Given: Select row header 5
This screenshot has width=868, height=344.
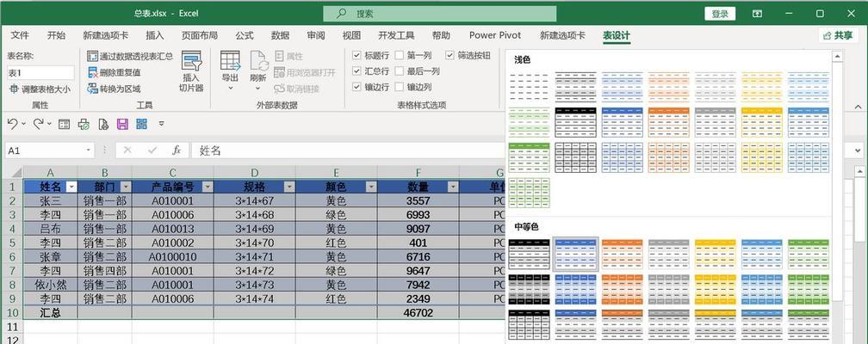Looking at the screenshot, I should tap(12, 243).
